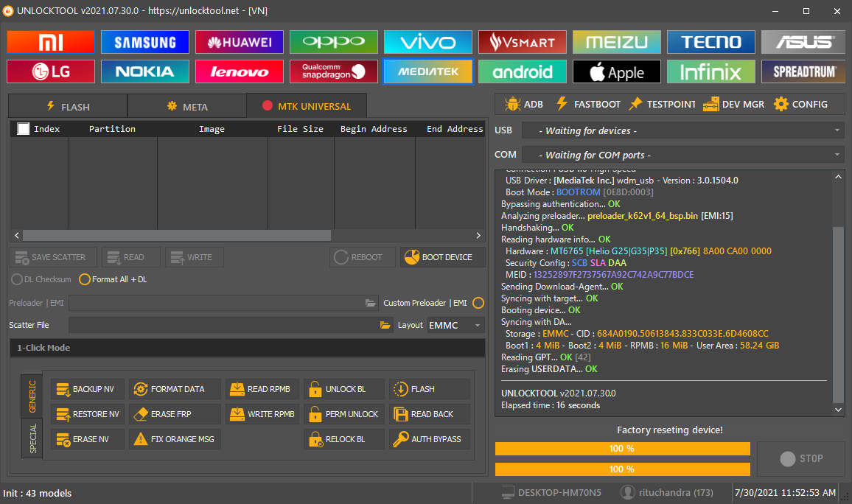Switch to the META tab
The image size is (852, 504).
pos(187,106)
